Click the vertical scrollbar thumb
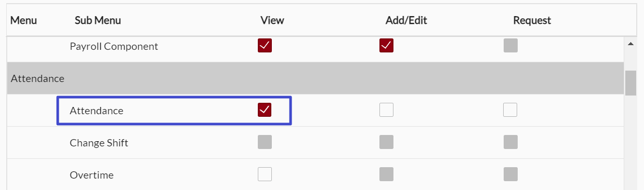The width and height of the screenshot is (644, 190). click(630, 83)
